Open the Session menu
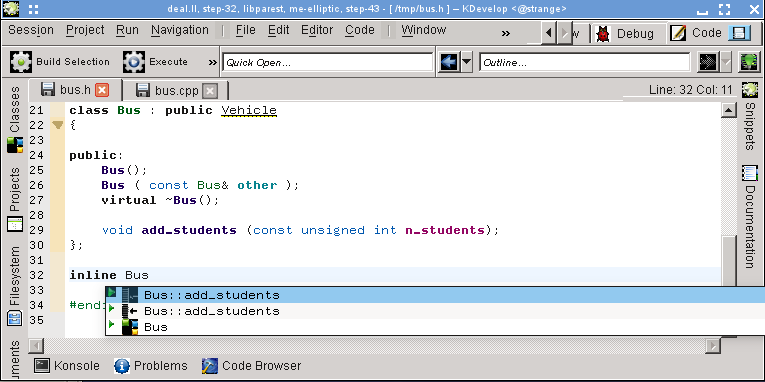Image resolution: width=765 pixels, height=382 pixels. (x=31, y=30)
